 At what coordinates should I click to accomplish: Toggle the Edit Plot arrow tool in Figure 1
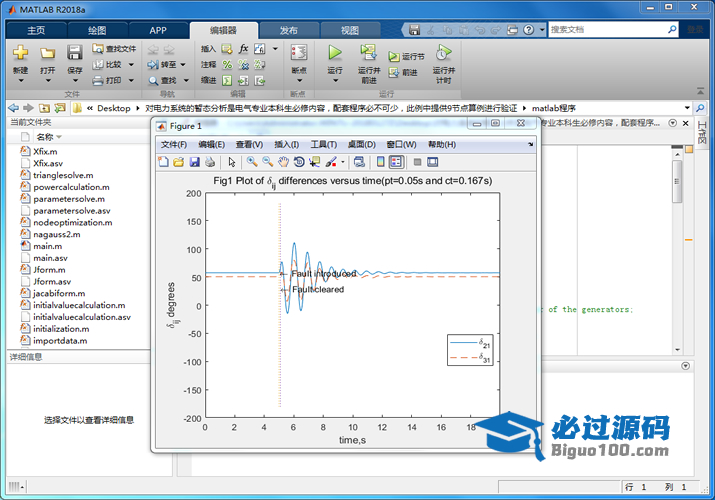[232, 162]
